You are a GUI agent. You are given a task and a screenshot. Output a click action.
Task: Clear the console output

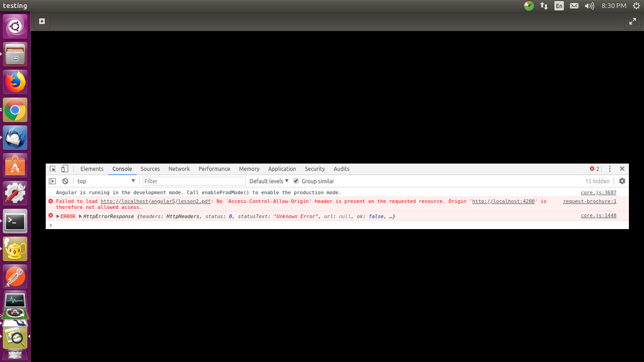pyautogui.click(x=65, y=181)
